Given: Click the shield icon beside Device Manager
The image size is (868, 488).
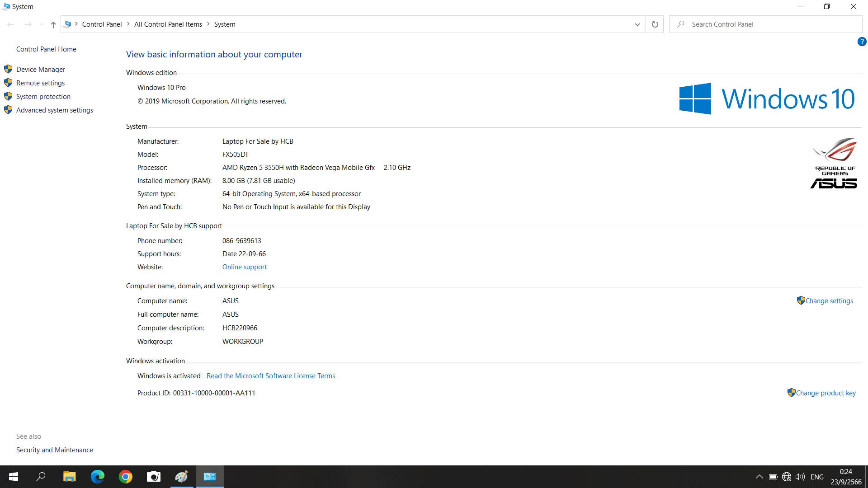Looking at the screenshot, I should 8,69.
